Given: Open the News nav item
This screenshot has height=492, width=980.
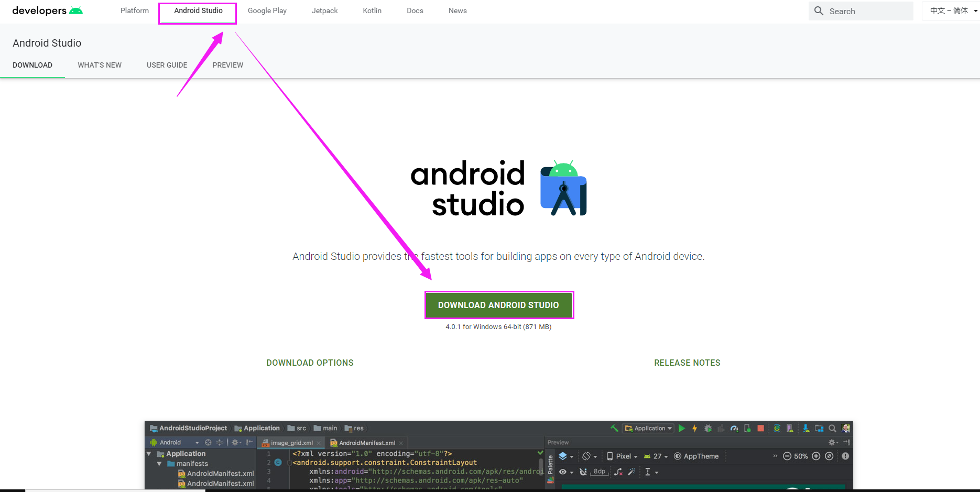Looking at the screenshot, I should (x=458, y=10).
